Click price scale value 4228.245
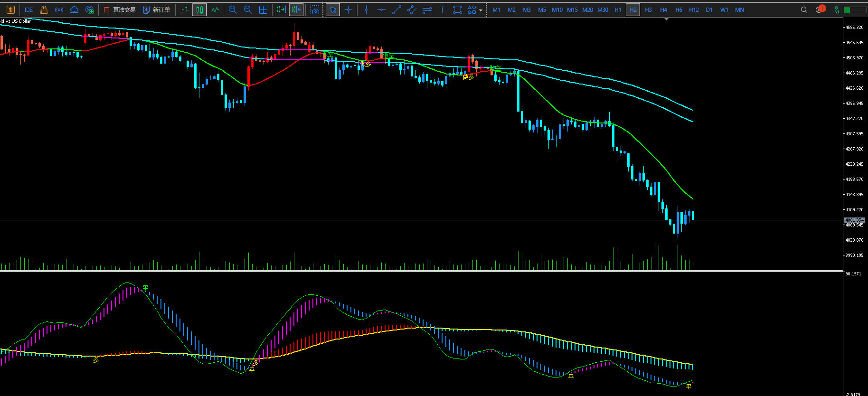Screen dimensions: 868x396 click(855, 164)
